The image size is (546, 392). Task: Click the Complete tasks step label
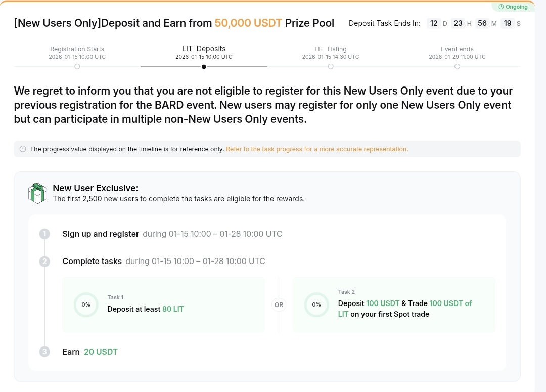92,262
